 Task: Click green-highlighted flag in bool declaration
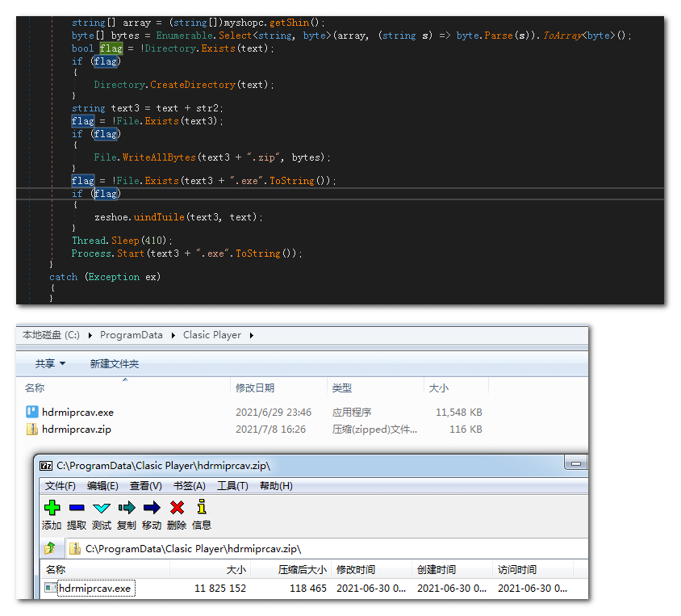pyautogui.click(x=111, y=48)
